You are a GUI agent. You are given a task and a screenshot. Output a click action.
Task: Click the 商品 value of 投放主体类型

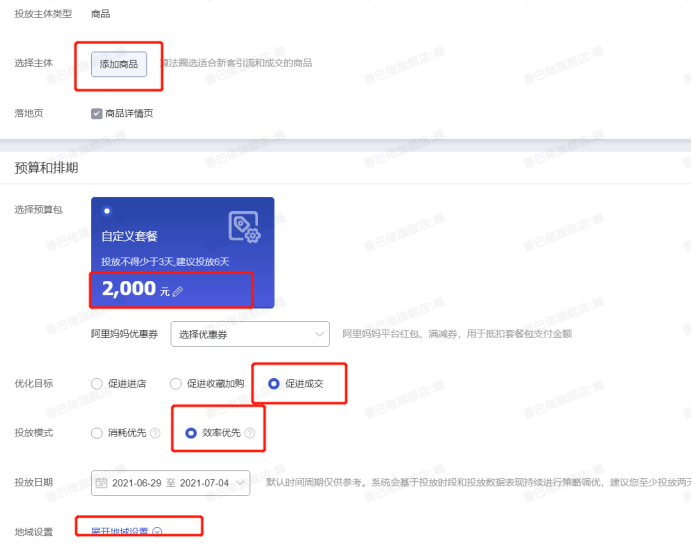pos(101,14)
